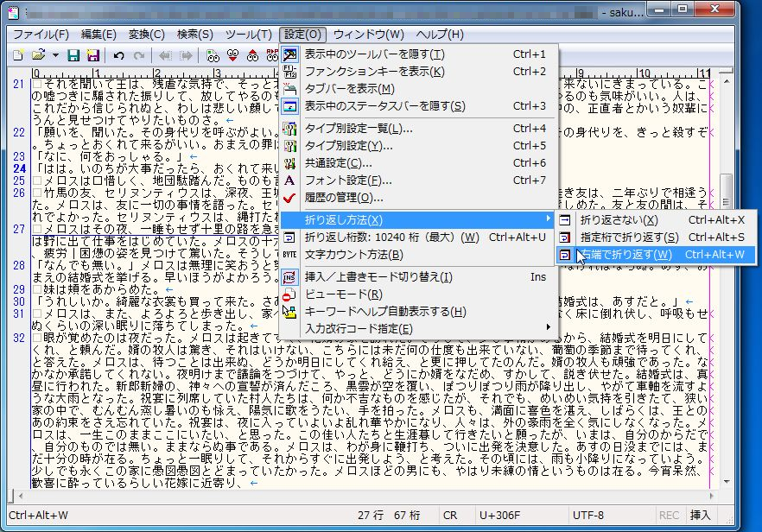Open 共通設定(C)... dialog
Screen dimensions: 762x532
coord(339,163)
